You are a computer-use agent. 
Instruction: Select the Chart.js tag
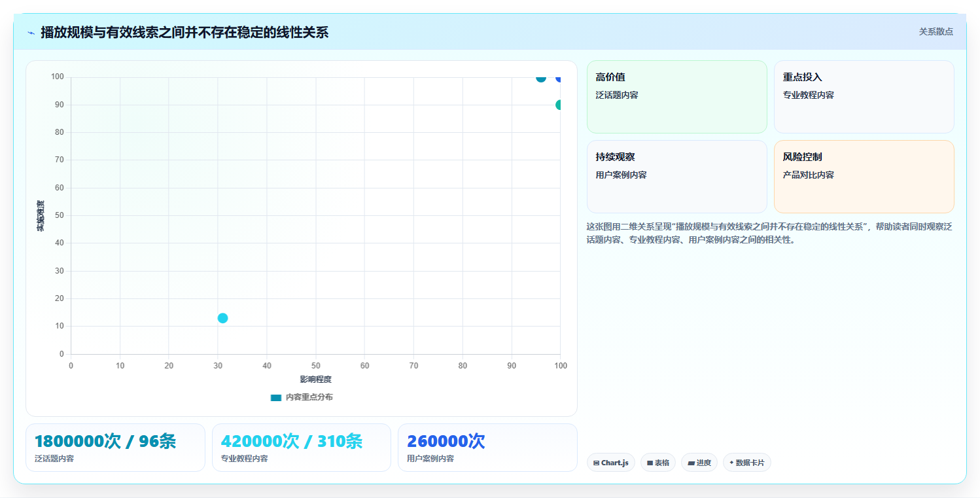point(611,463)
